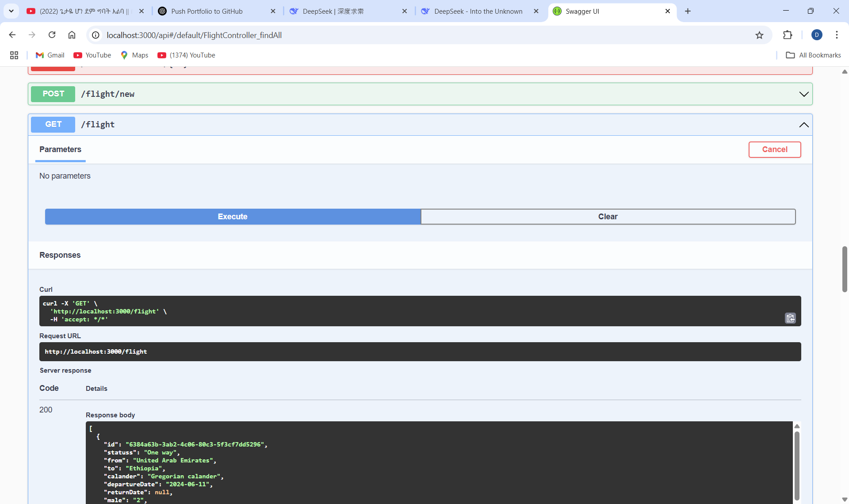Open (1374) YouTube bookmark
Screen dimensions: 849x504
point(187,55)
